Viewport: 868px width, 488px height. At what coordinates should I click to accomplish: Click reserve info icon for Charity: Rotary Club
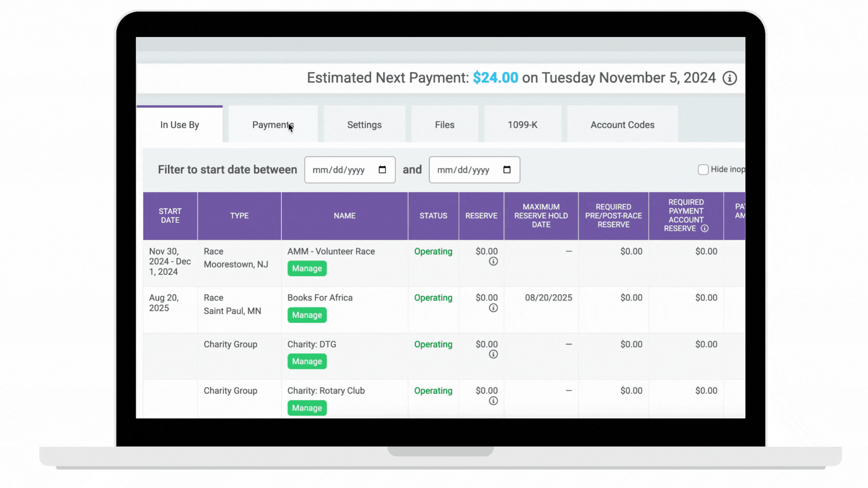(493, 401)
